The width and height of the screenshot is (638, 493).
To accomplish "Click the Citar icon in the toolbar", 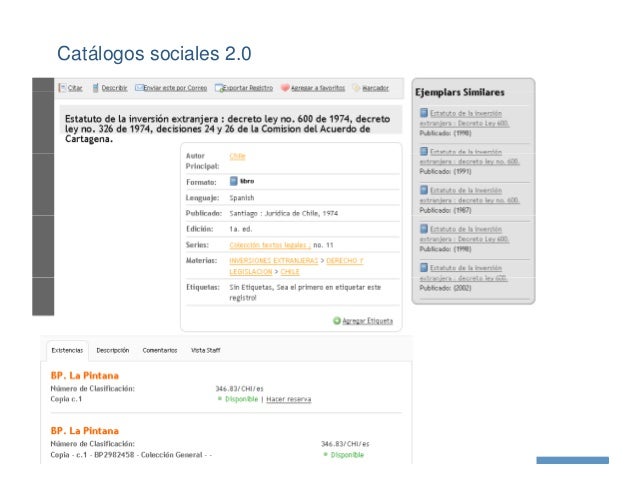I will pos(63,87).
